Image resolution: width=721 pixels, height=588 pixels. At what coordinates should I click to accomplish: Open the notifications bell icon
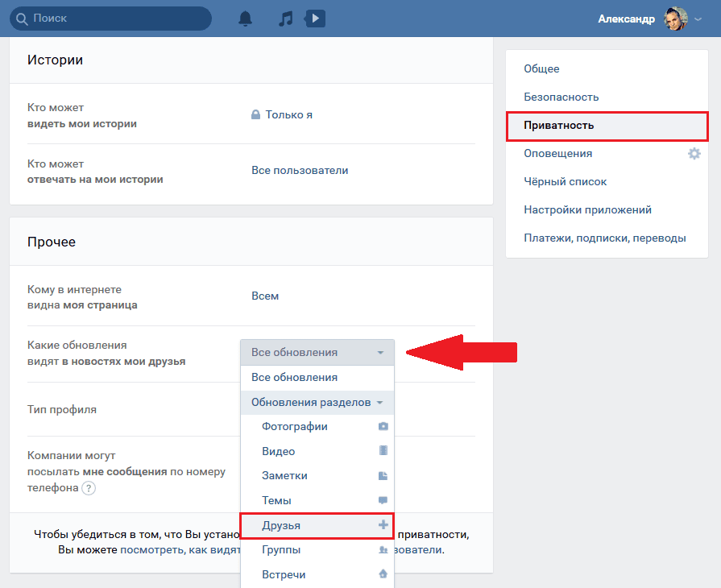pos(245,19)
